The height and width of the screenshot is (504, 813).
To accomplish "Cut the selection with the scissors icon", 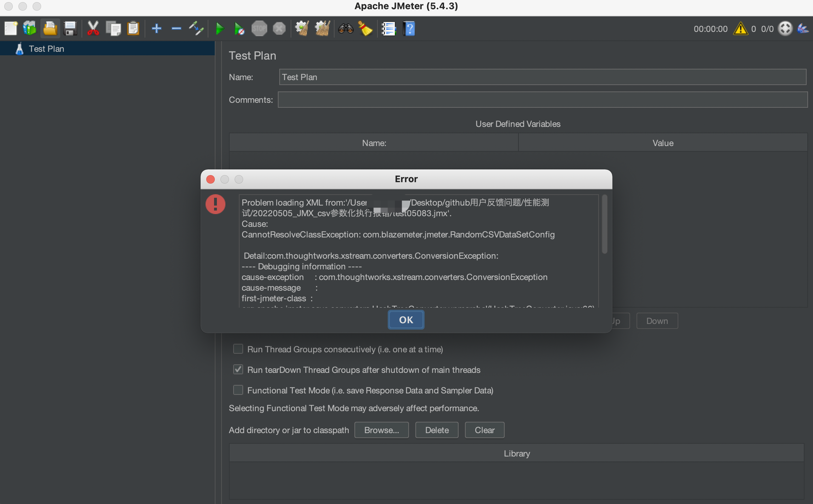I will [93, 28].
